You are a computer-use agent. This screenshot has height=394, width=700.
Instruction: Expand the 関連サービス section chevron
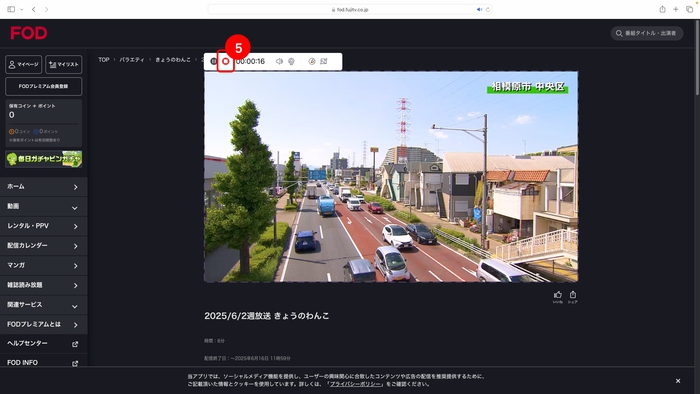click(75, 306)
